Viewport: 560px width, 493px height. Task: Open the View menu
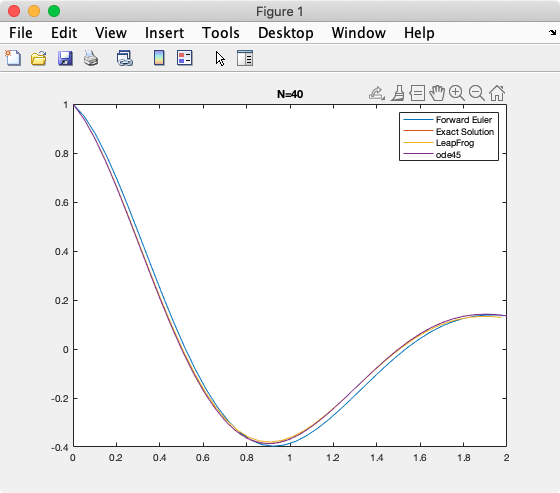click(111, 33)
